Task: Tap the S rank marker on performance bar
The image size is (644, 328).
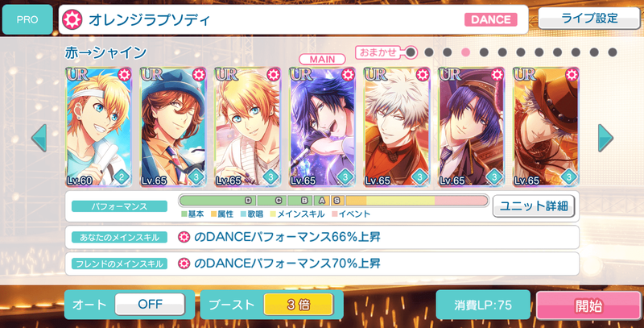Action: coord(336,201)
